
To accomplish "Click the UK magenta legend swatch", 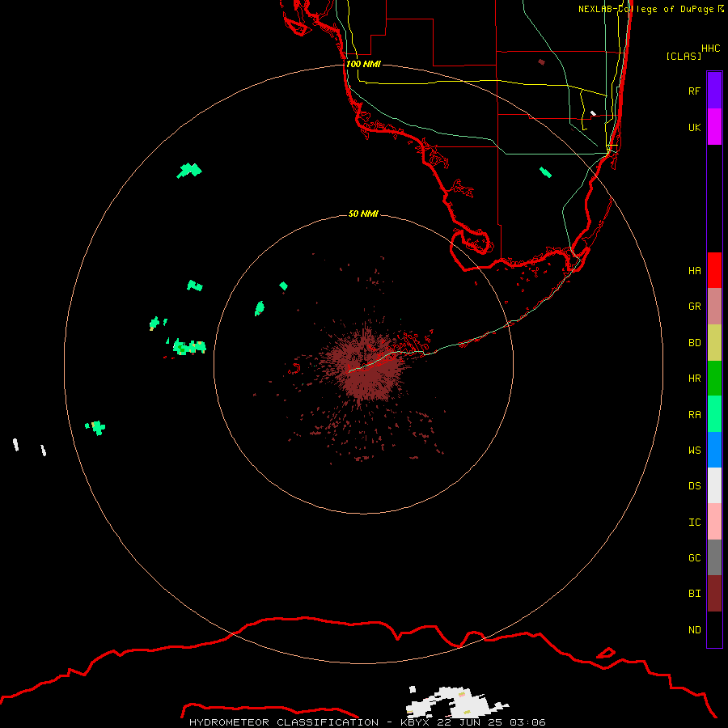I will tap(714, 127).
